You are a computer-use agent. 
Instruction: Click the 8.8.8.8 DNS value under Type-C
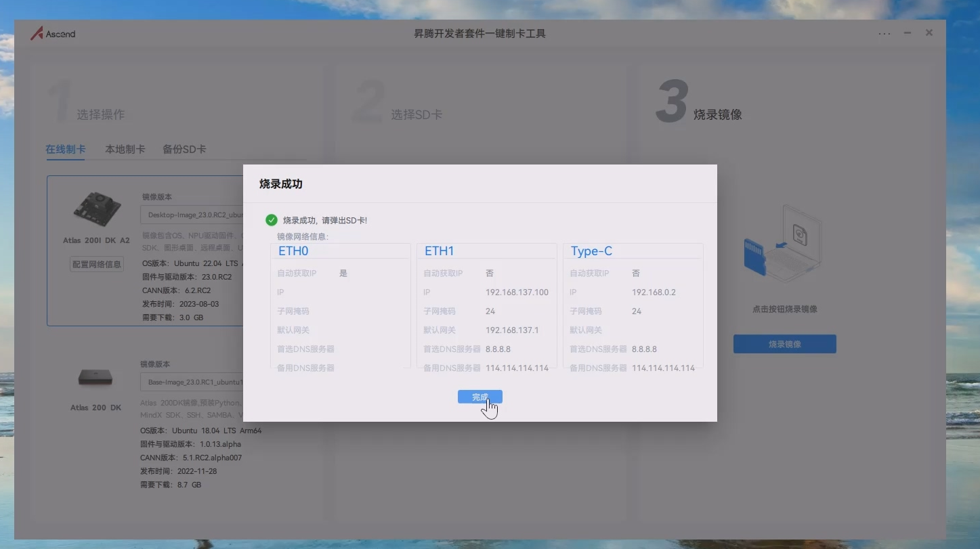coord(644,349)
